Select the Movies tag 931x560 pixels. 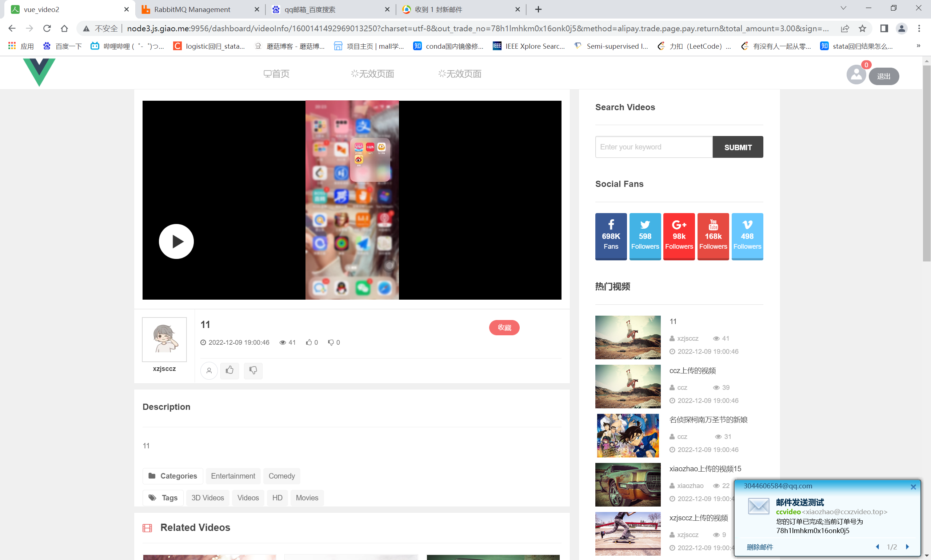coord(307,498)
